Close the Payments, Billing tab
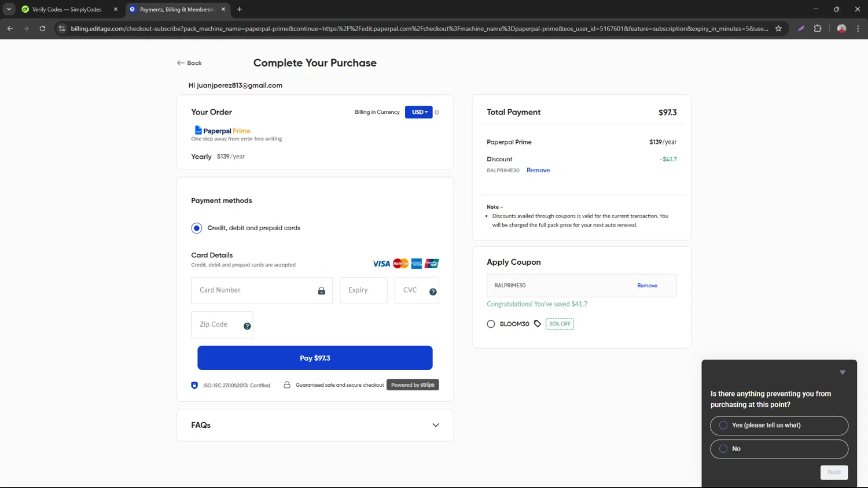Screen dimensions: 868x488 tap(223, 9)
